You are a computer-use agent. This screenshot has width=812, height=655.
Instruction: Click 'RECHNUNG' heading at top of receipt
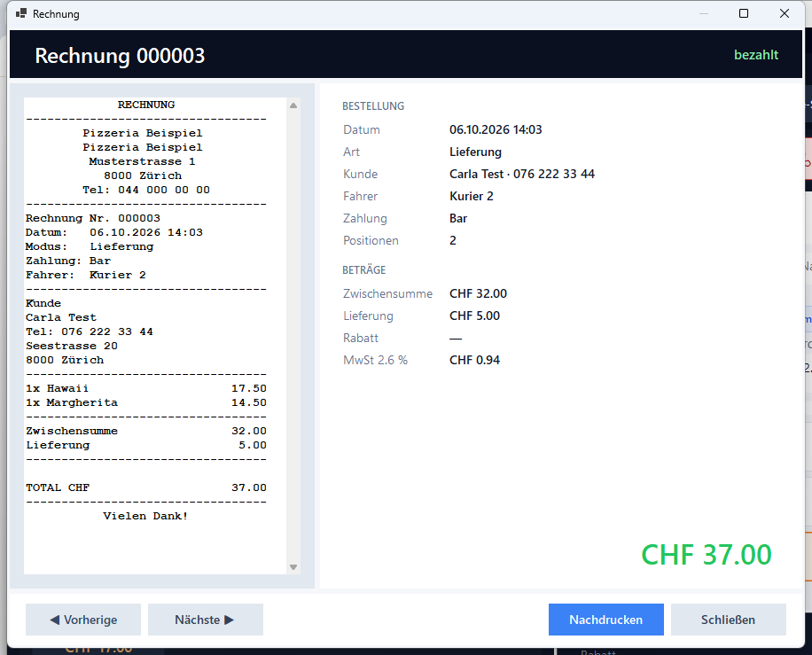click(x=146, y=105)
